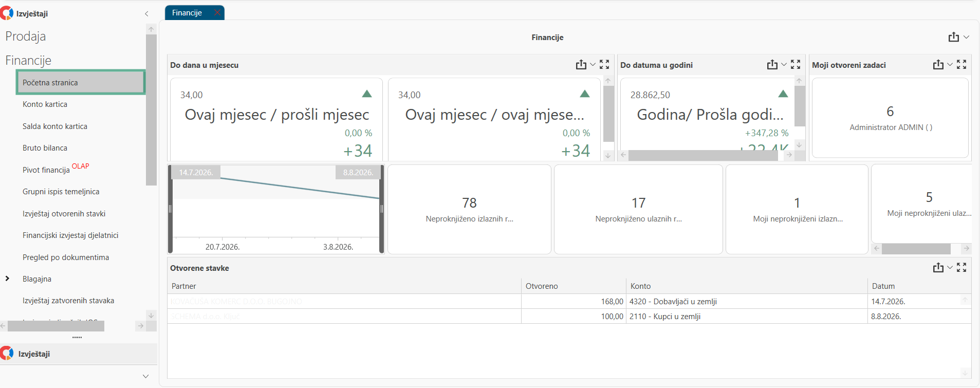Screen dimensions: 980x388
Task: Export the Do datuma u godini panel
Action: point(772,65)
